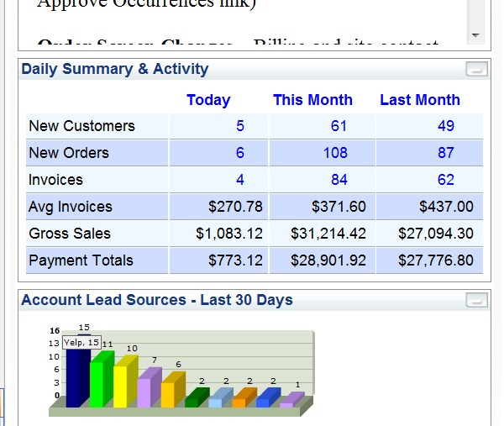This screenshot has width=504, height=426.
Task: Click the yellow bar valued 10
Action: [x=123, y=385]
